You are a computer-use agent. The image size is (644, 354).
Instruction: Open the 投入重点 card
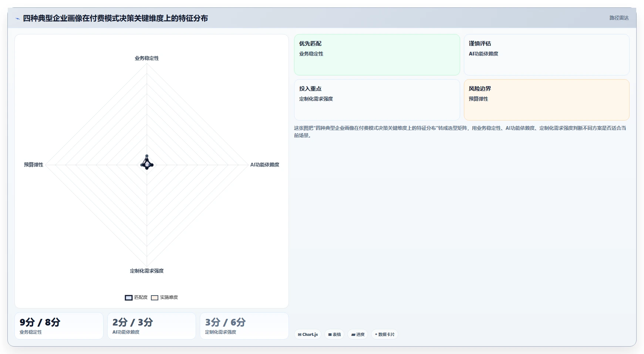(377, 100)
